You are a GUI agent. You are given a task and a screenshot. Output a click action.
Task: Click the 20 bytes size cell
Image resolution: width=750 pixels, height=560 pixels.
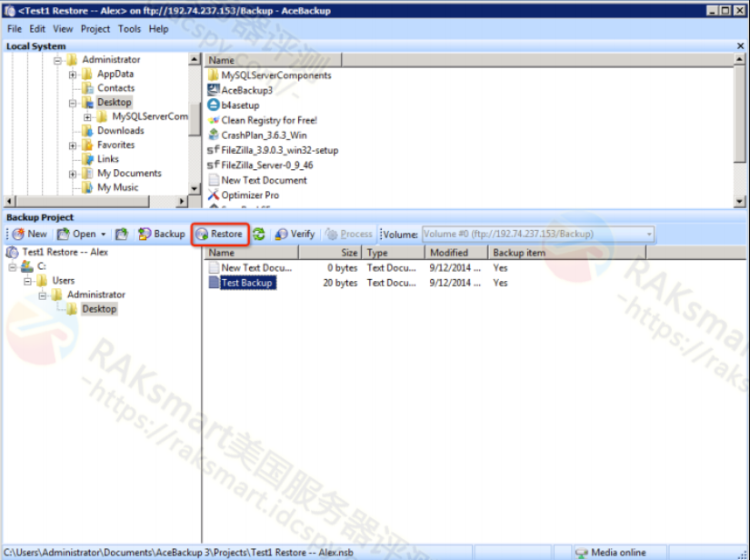coord(340,283)
